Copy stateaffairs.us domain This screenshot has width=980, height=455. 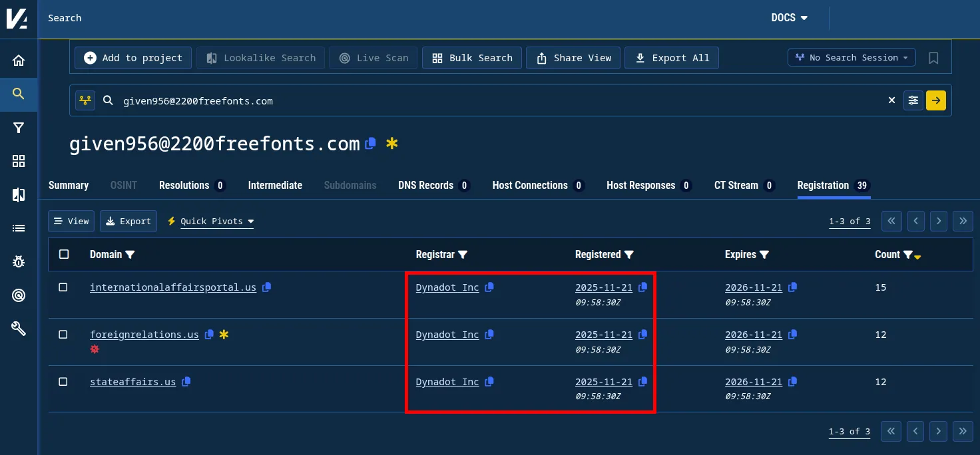coord(186,382)
